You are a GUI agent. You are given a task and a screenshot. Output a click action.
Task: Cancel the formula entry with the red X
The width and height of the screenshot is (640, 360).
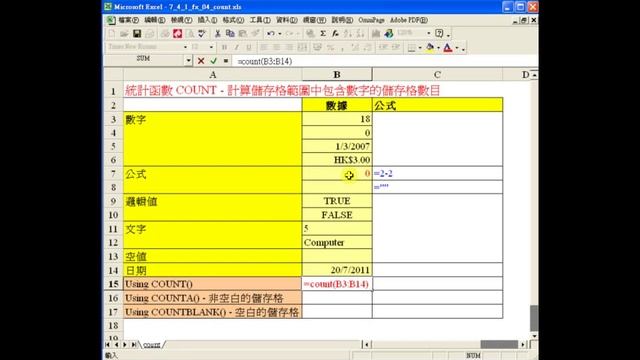201,61
